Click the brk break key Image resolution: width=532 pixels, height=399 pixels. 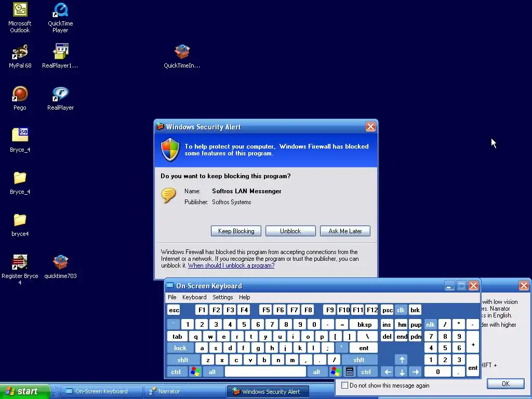pyautogui.click(x=415, y=310)
